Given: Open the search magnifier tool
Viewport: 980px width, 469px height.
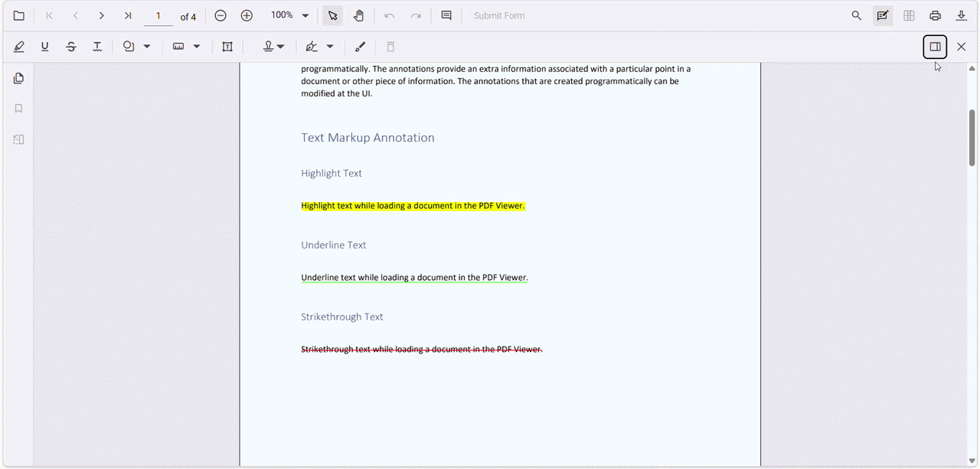Looking at the screenshot, I should [x=857, y=15].
